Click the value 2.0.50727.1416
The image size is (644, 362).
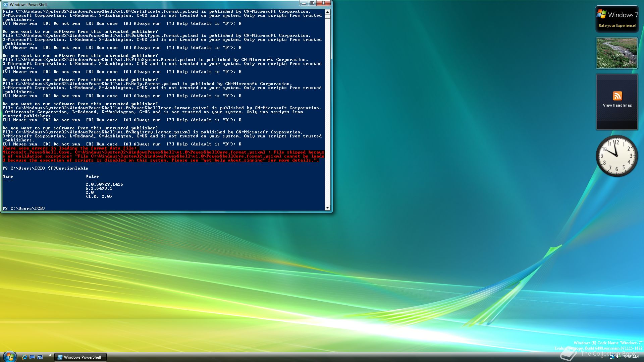104,184
